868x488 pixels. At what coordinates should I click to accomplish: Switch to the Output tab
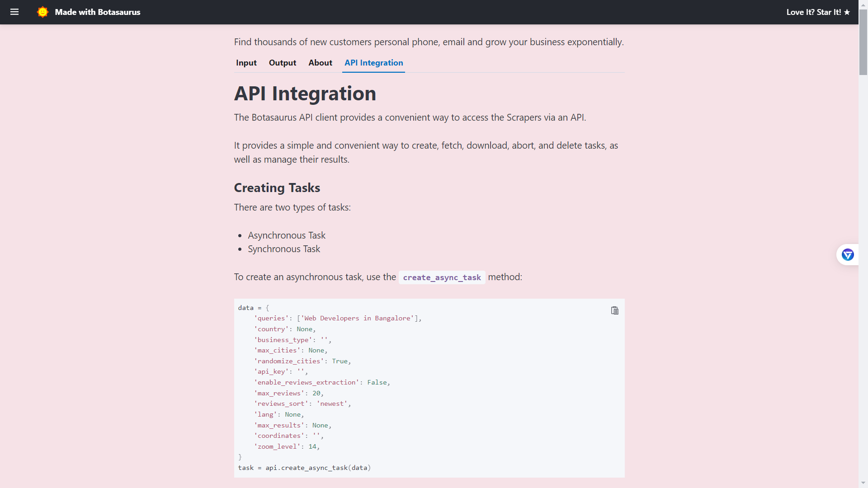tap(283, 62)
